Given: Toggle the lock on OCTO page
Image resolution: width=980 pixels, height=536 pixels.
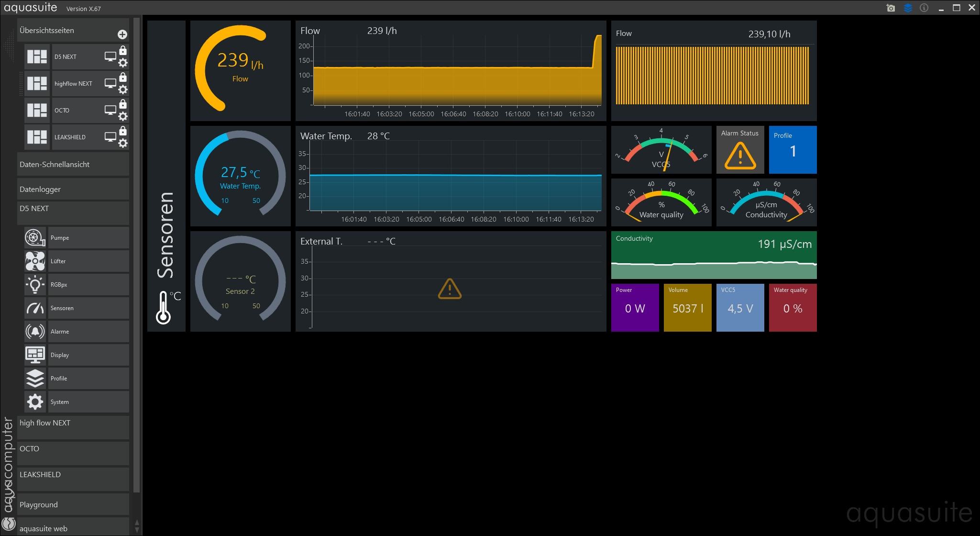Looking at the screenshot, I should pos(123,104).
